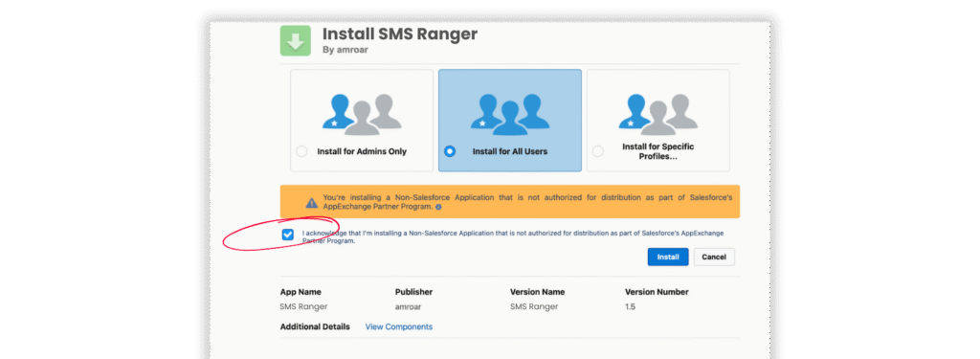Image resolution: width=980 pixels, height=359 pixels.
Task: Click the orange banner warning message text
Action: (x=527, y=201)
